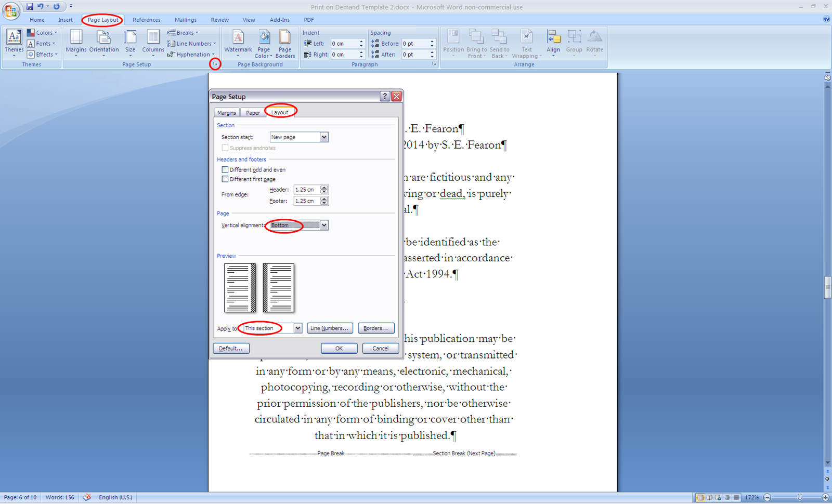
Task: Zoom in using the plus control
Action: (825, 497)
